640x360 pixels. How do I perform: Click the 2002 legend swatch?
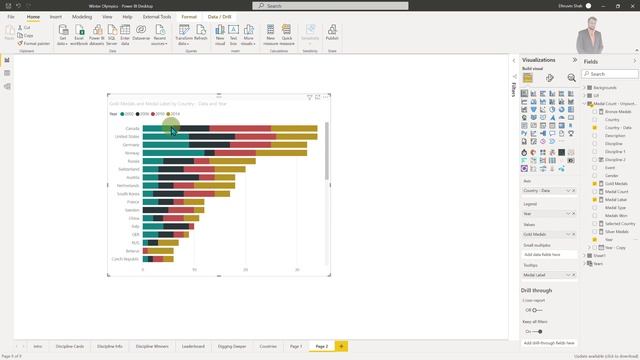122,114
